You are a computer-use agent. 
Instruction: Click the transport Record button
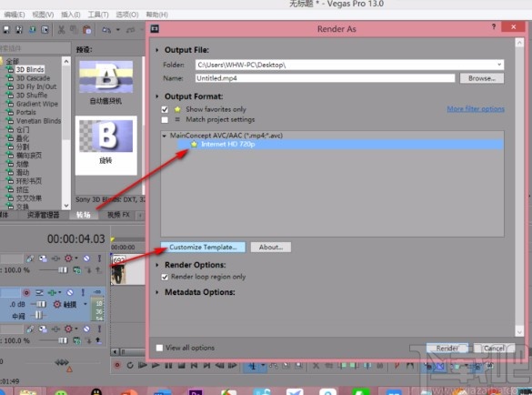coord(117,366)
